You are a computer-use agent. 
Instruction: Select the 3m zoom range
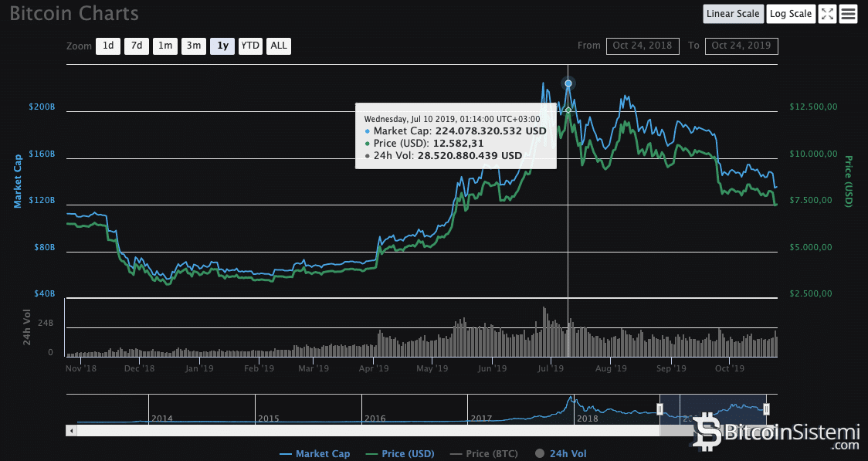tap(193, 46)
